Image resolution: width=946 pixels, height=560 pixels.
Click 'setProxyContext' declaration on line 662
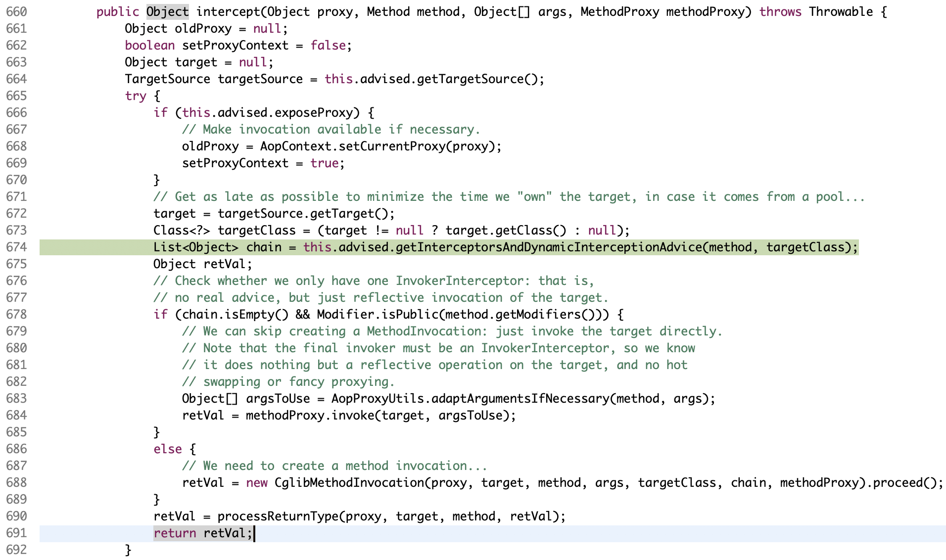(x=235, y=46)
